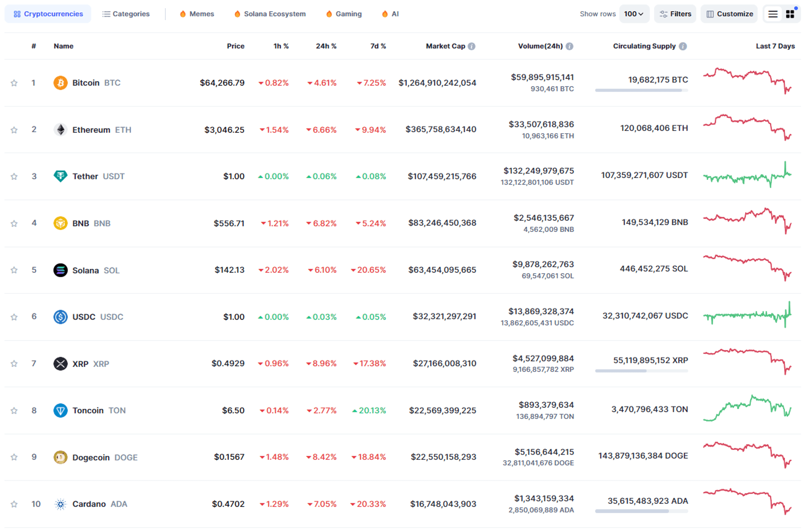
Task: Click the Bitcoin logo icon
Action: click(x=61, y=83)
